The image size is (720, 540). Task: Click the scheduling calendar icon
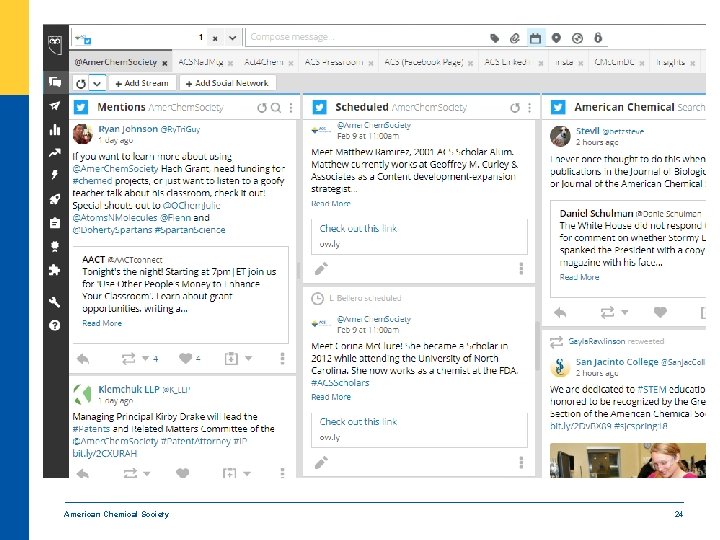point(535,38)
